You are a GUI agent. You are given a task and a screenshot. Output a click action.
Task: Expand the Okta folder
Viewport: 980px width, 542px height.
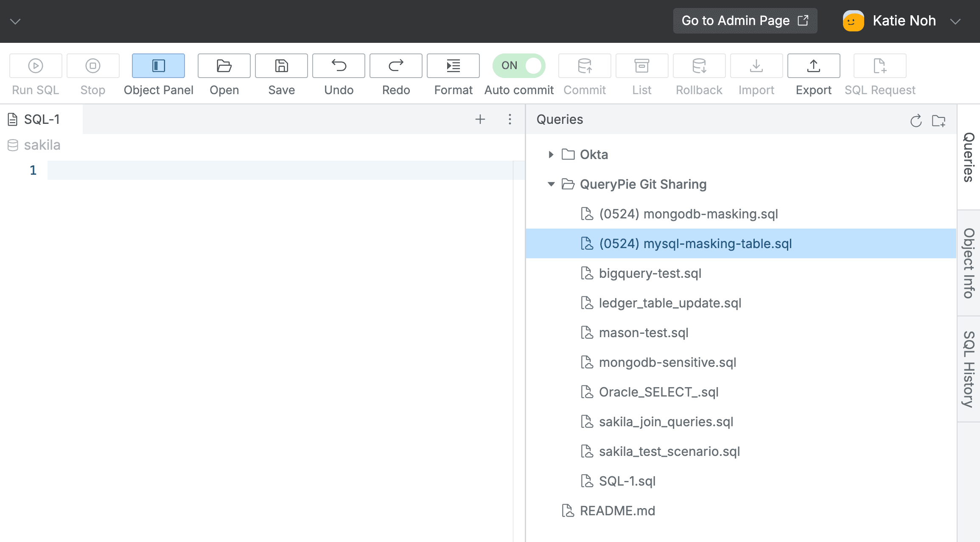551,154
